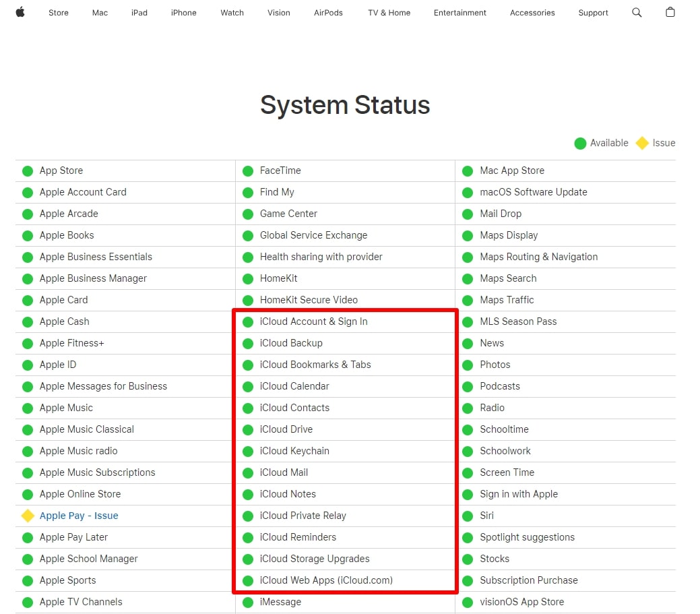Open the Store menu
Viewport: 700px width, 614px height.
[59, 13]
